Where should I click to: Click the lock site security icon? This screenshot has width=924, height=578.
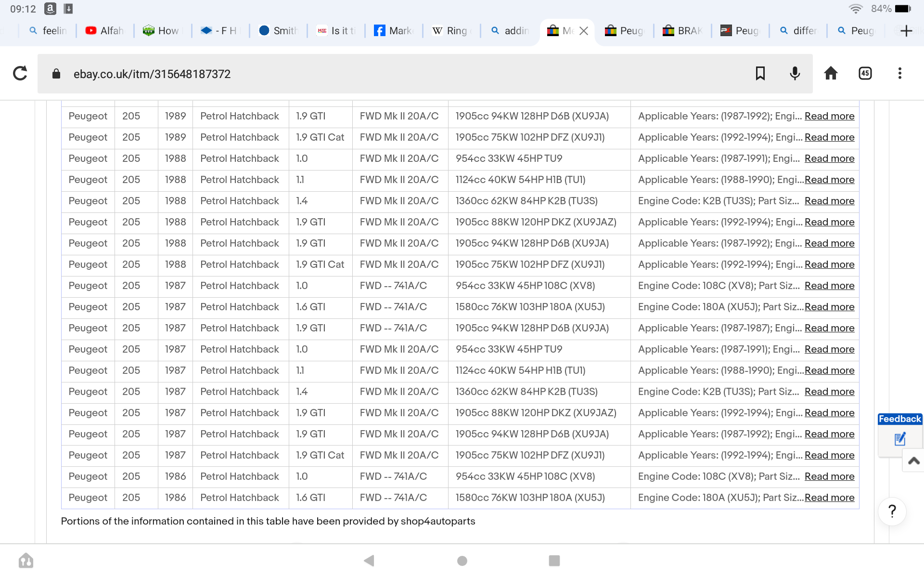tap(56, 74)
